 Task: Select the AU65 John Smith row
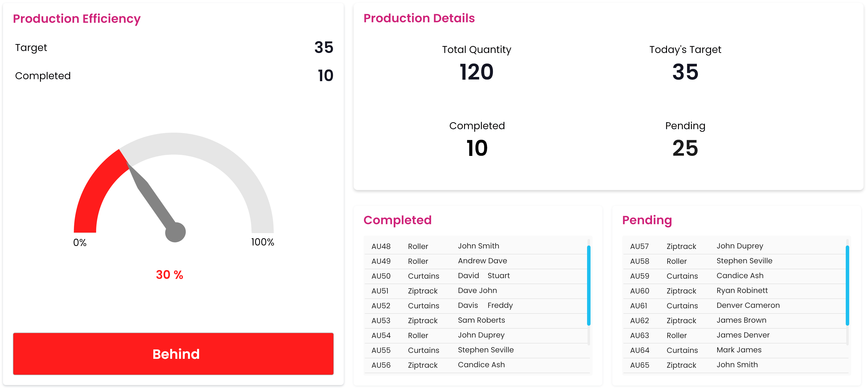pos(734,365)
